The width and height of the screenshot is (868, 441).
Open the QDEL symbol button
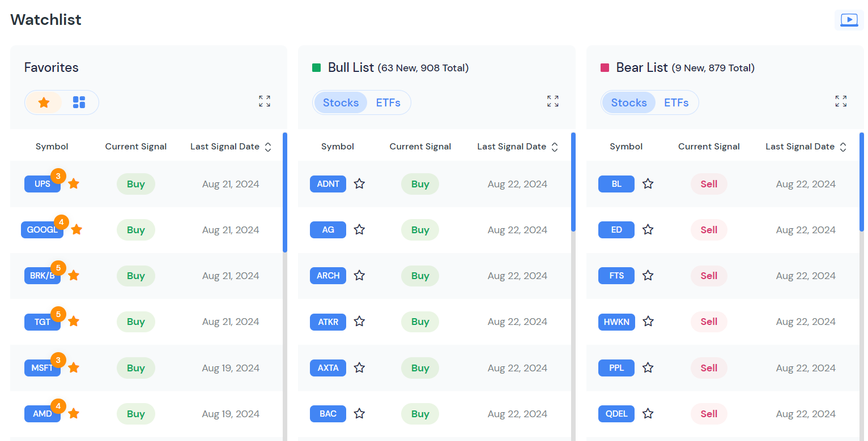[x=616, y=414]
